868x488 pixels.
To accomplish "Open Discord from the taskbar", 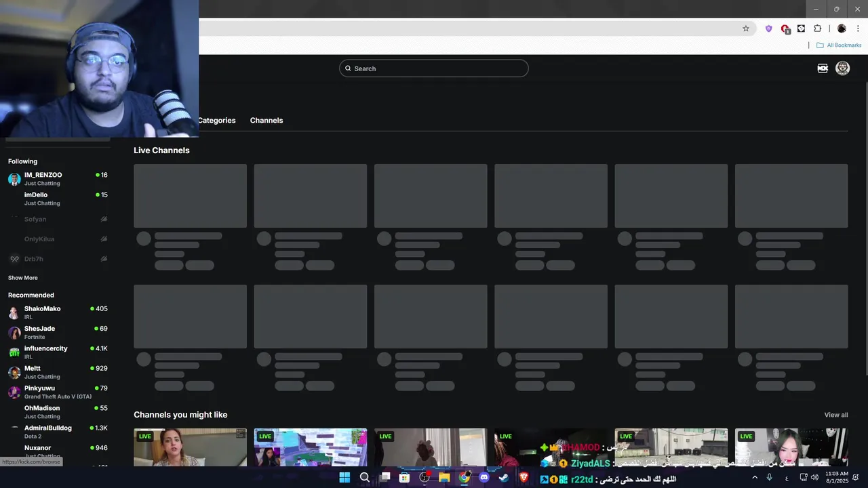I will point(484,477).
